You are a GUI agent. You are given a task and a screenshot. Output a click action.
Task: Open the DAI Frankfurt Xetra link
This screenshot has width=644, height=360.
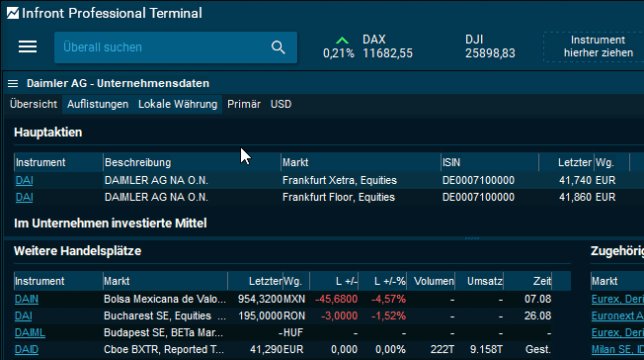click(x=25, y=180)
